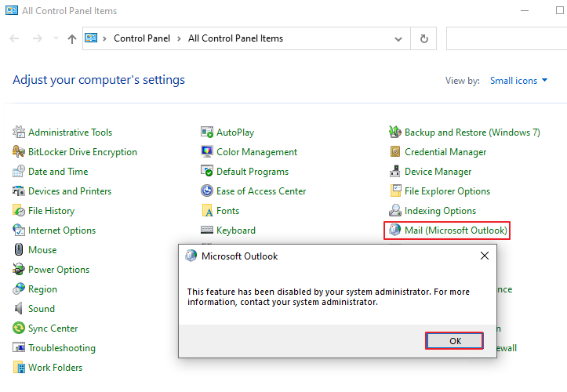Open the BitLocker Drive Encryption link
567x392 pixels.
pyautogui.click(x=82, y=152)
